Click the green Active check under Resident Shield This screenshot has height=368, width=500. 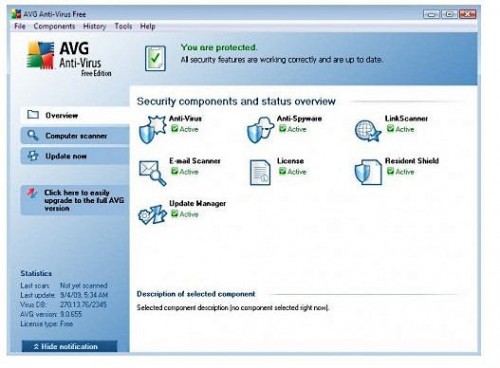pos(391,171)
